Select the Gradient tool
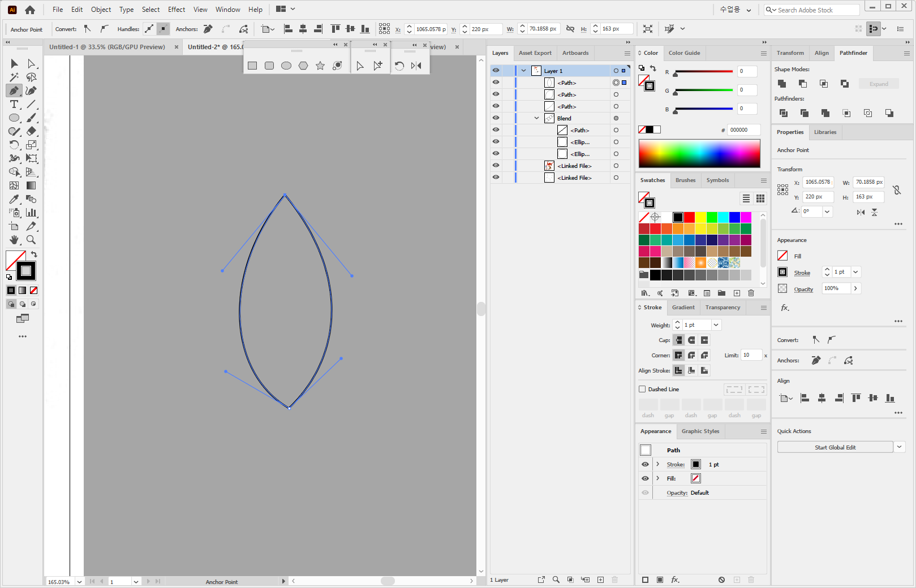 (32, 185)
